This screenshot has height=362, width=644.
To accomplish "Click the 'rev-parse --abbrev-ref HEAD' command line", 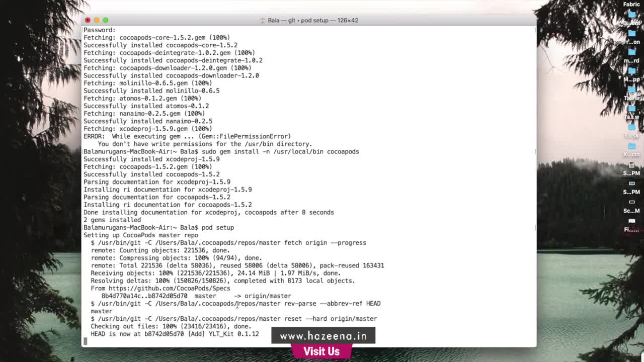I will [x=235, y=304].
